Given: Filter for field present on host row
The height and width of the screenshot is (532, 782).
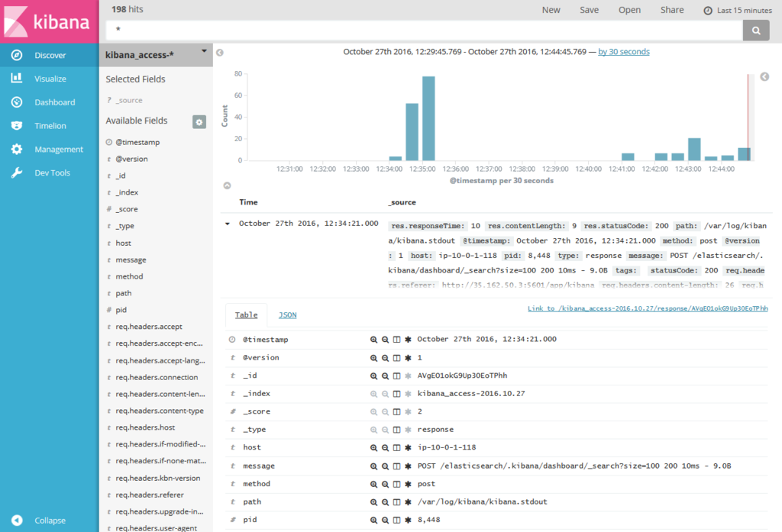Looking at the screenshot, I should (408, 448).
